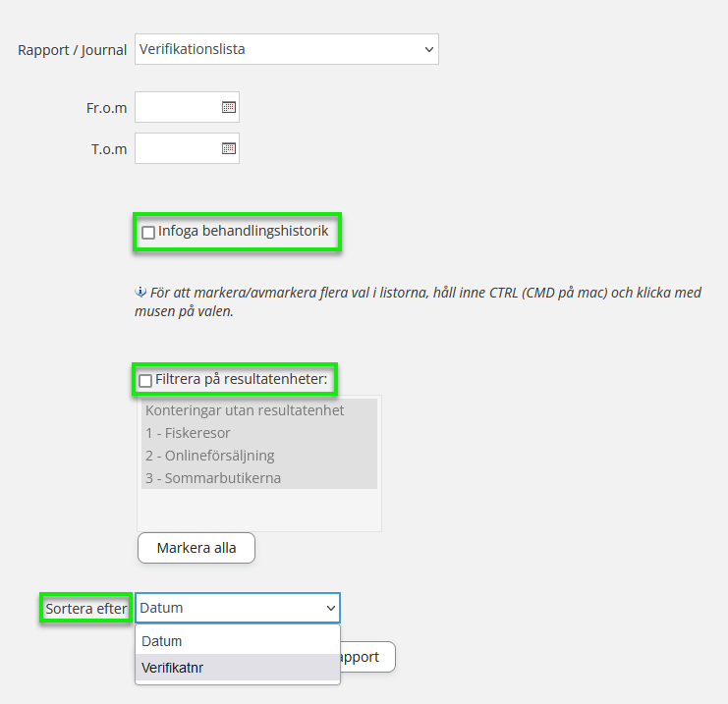Click the partially hidden rapport button

tap(366, 657)
